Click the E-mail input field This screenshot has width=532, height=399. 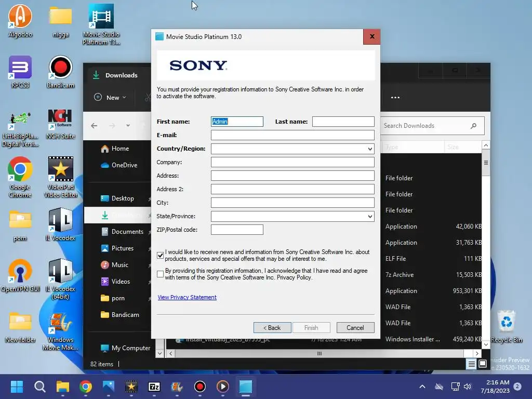(292, 135)
